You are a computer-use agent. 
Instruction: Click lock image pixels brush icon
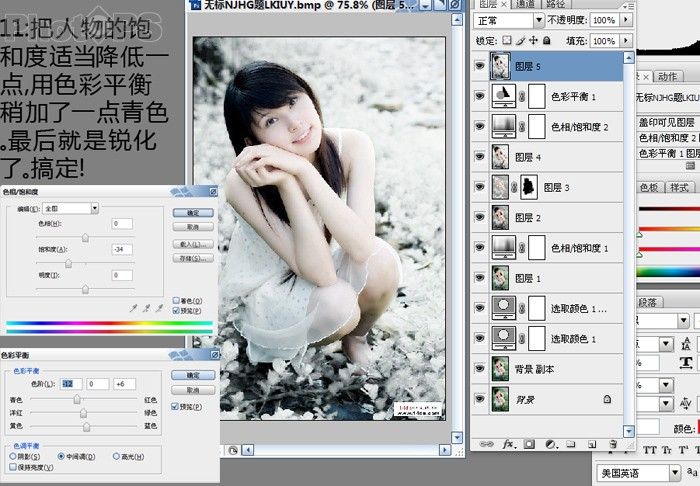coord(520,41)
